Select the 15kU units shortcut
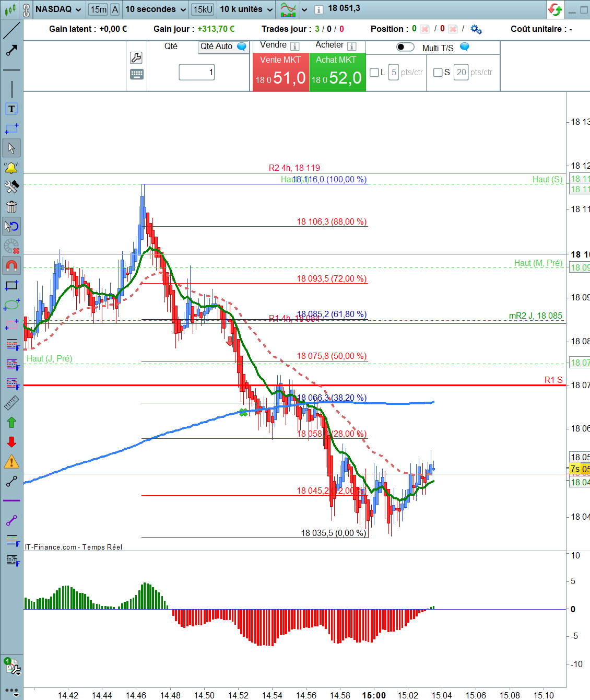 coord(203,9)
